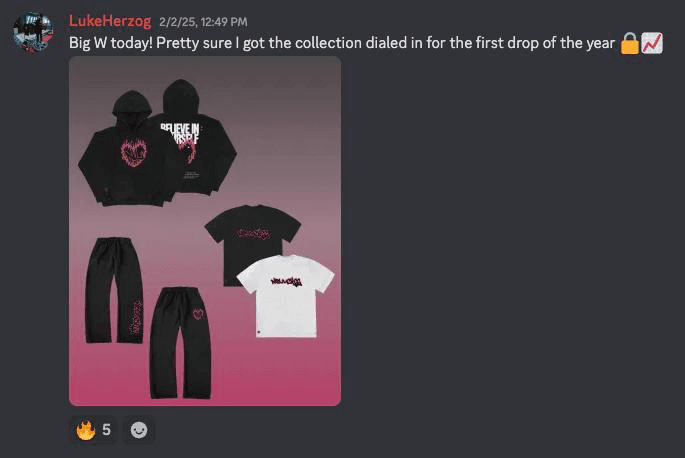685x458 pixels.
Task: Click the right black sweatpants with heart
Action: click(x=180, y=343)
